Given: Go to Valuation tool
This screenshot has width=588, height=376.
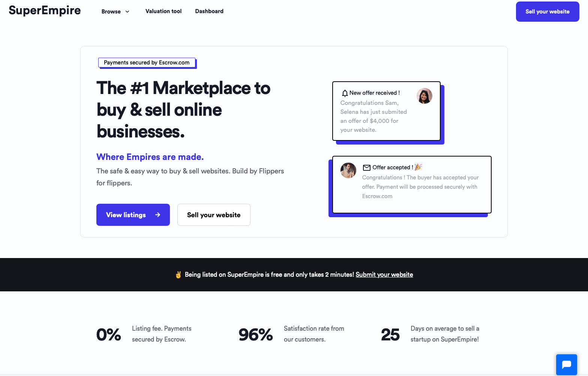Looking at the screenshot, I should click(x=163, y=11).
